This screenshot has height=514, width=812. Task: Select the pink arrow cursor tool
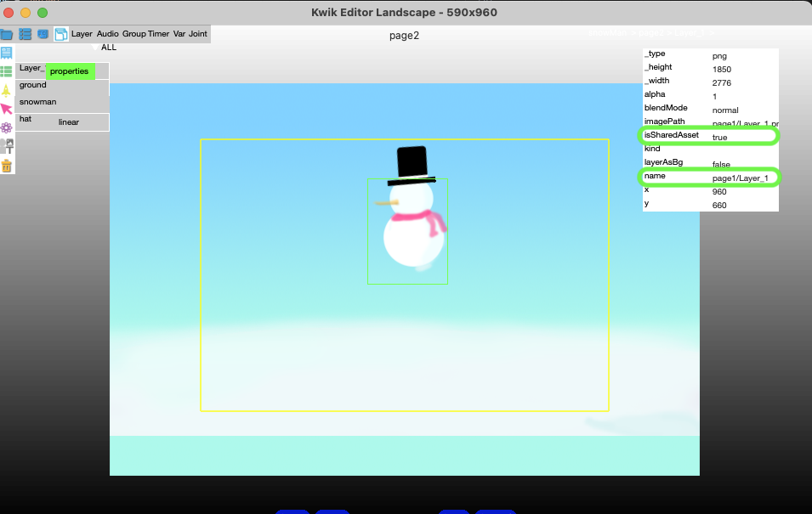tap(7, 109)
